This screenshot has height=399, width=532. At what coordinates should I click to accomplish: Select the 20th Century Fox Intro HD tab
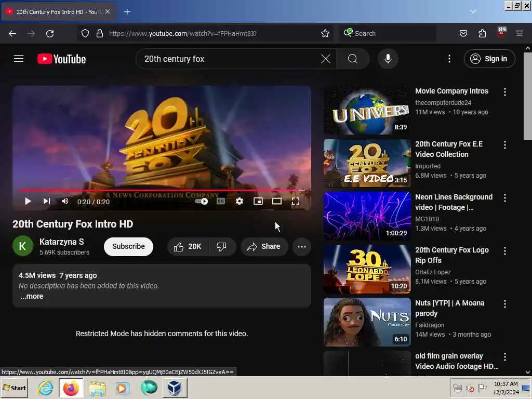(x=58, y=12)
